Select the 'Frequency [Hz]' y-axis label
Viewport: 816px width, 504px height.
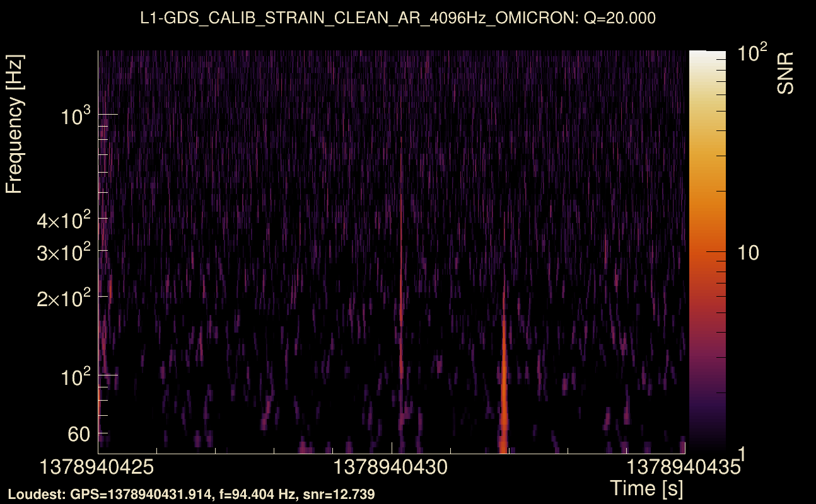[x=15, y=125]
